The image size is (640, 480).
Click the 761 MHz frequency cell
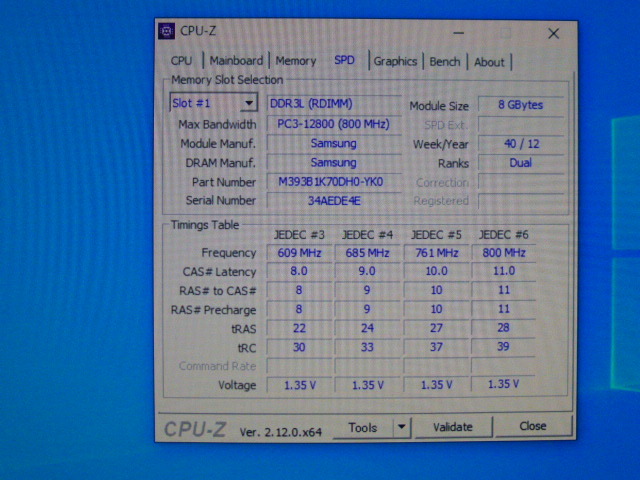pos(436,253)
